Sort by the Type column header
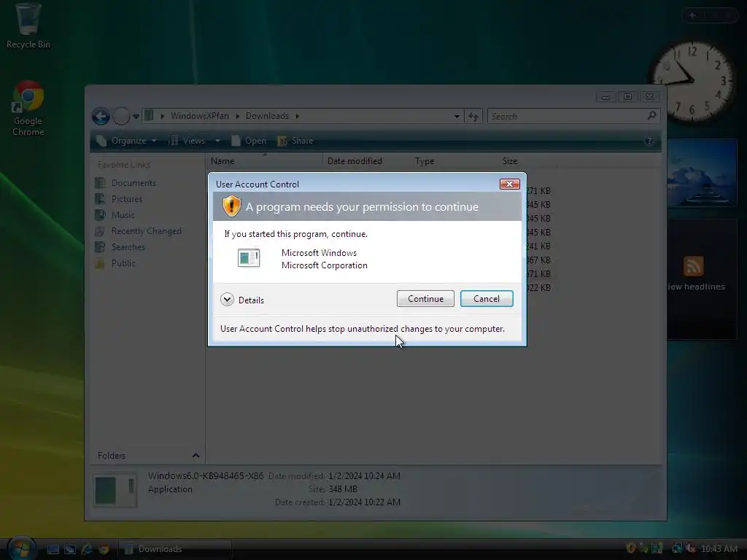747x560 pixels. 454,161
